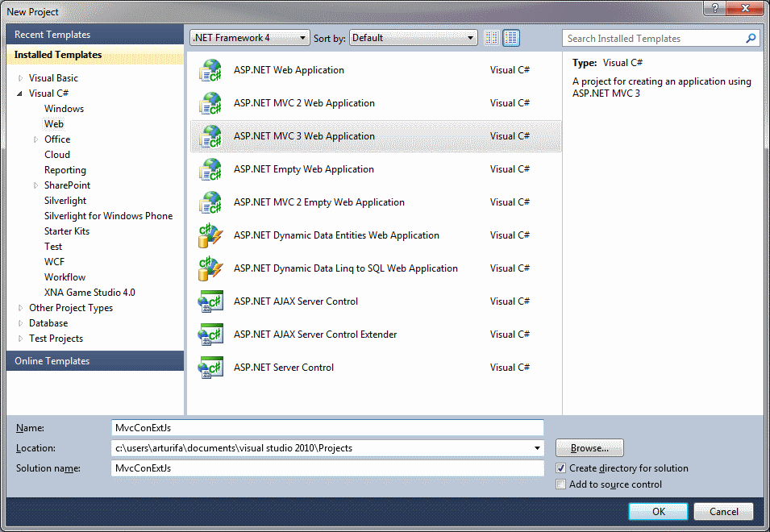Click the search magnifier icon
Image resolution: width=770 pixels, height=532 pixels.
coord(751,38)
